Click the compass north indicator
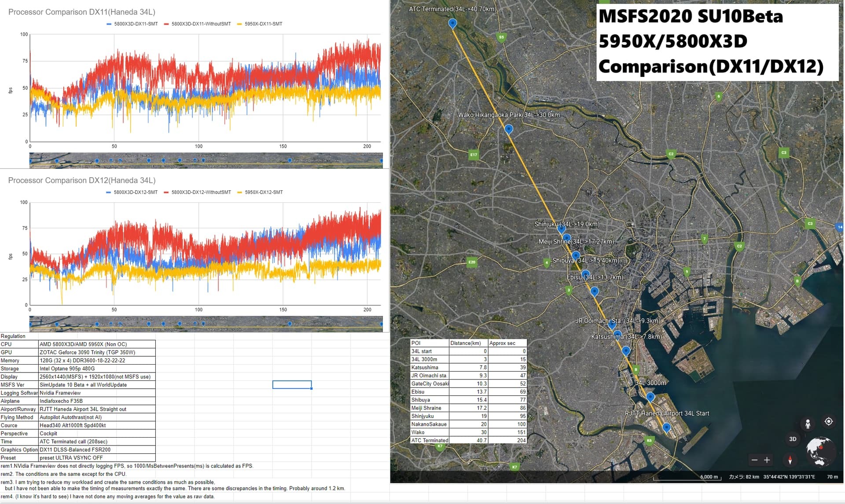Image resolution: width=845 pixels, height=504 pixels. pos(790,460)
